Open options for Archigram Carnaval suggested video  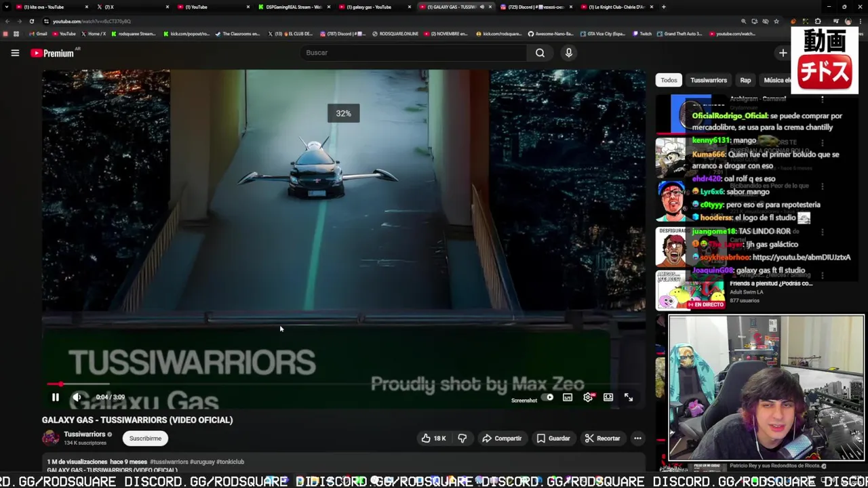823,100
